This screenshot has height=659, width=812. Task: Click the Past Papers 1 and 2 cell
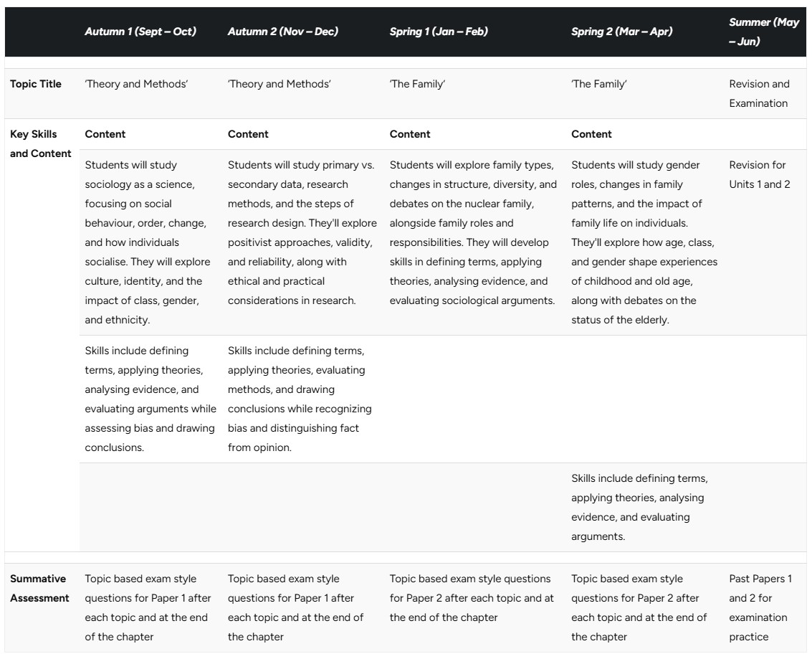click(x=760, y=607)
